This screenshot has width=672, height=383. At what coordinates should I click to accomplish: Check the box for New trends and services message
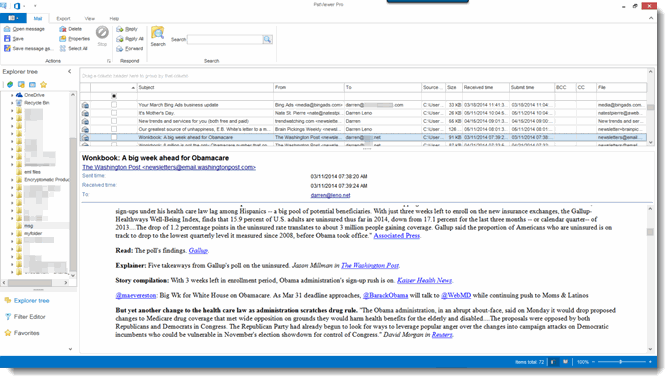(x=114, y=121)
